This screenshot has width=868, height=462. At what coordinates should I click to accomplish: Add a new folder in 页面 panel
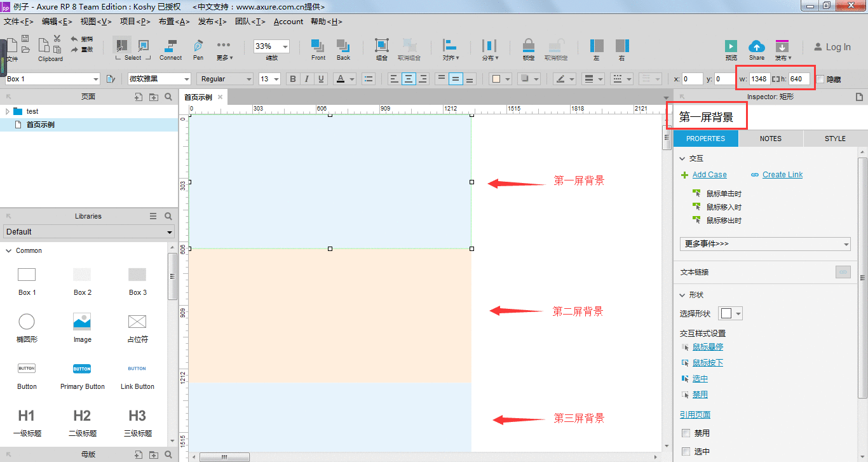153,97
